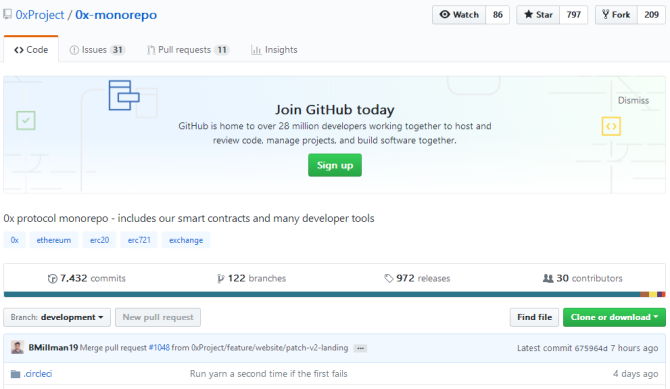Switch to the Issues tab
Image resolution: width=670 pixels, height=389 pixels.
click(97, 50)
